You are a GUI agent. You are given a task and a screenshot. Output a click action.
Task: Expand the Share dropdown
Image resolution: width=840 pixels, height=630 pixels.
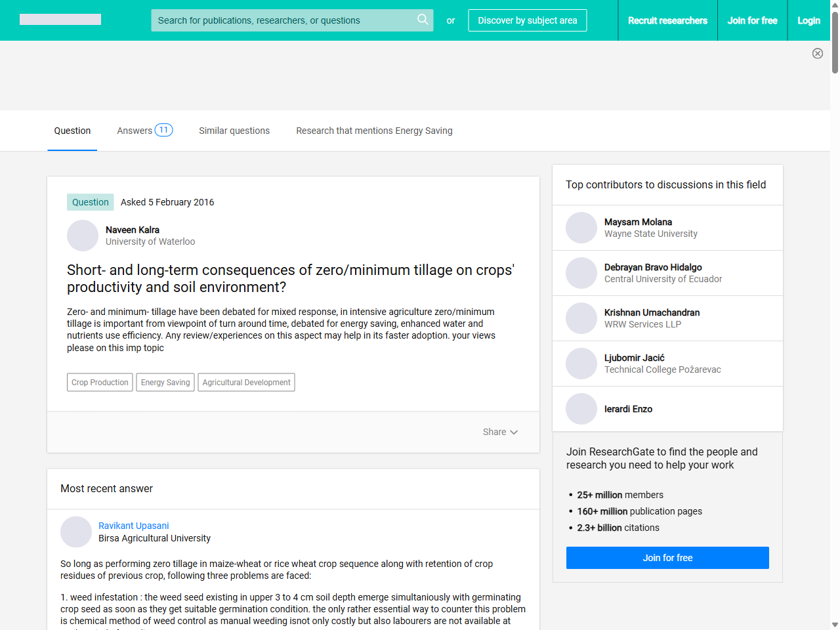[500, 432]
